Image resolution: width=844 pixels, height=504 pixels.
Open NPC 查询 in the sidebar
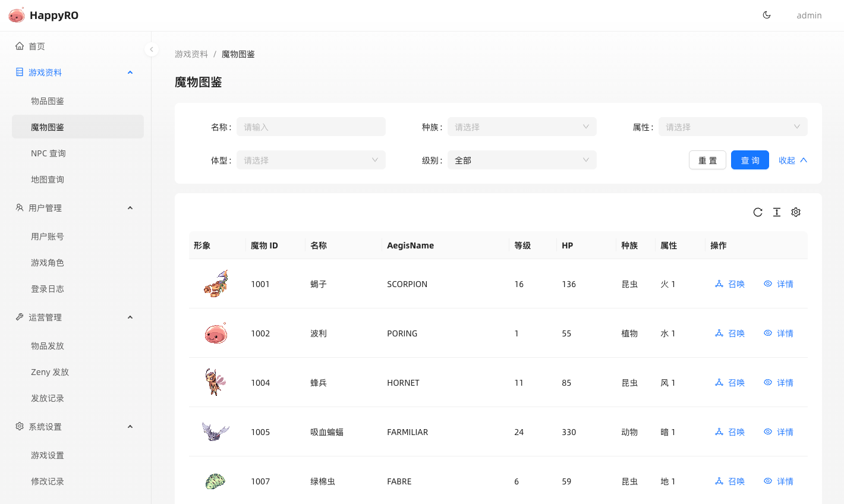[78, 153]
